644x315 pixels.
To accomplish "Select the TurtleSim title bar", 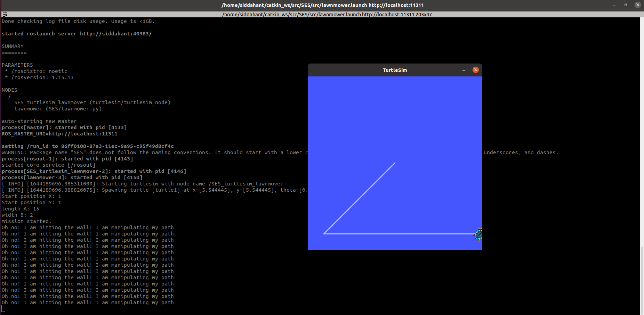I will (395, 70).
